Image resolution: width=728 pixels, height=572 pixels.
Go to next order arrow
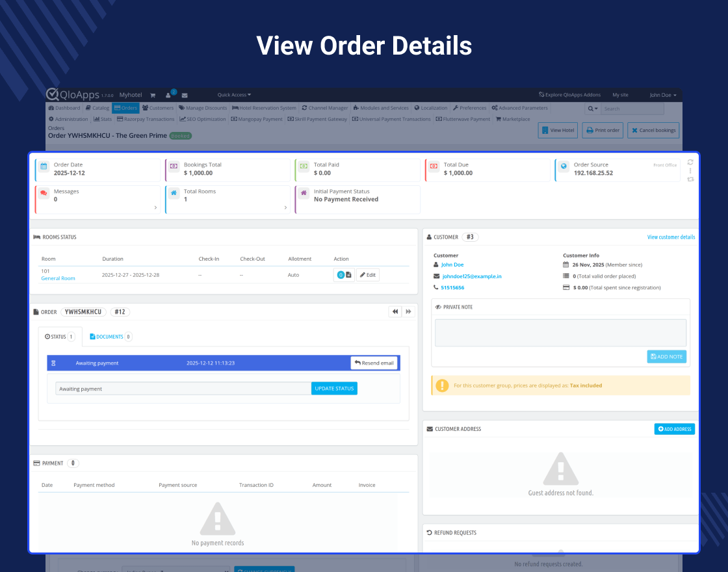click(x=408, y=311)
